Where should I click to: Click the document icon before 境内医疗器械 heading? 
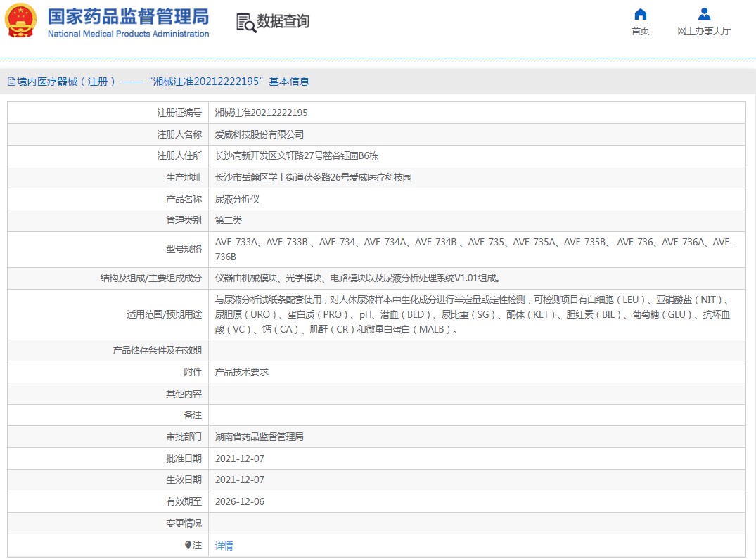pos(11,82)
